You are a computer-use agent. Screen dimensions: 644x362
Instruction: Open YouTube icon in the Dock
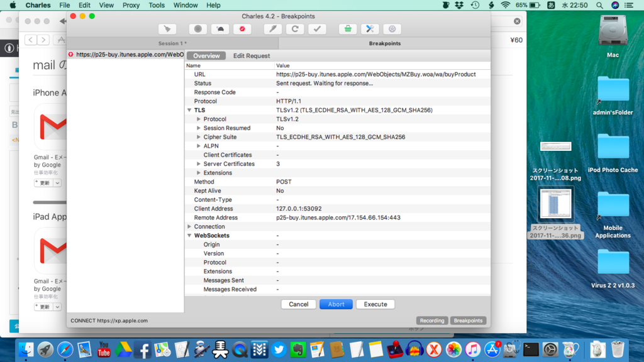104,349
